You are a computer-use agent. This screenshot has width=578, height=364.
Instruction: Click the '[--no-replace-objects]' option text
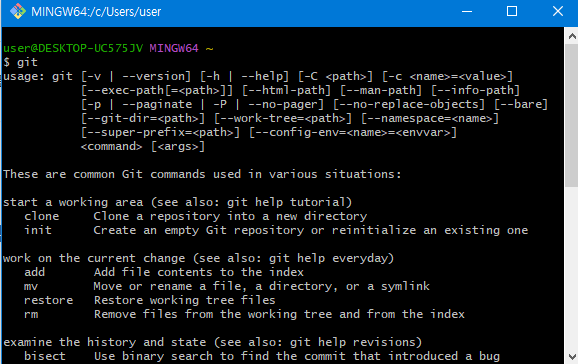point(409,104)
